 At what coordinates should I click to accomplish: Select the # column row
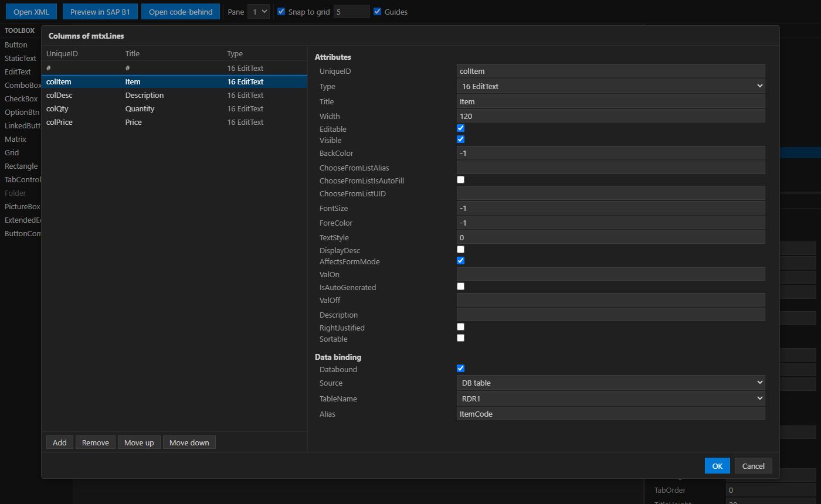[174, 68]
